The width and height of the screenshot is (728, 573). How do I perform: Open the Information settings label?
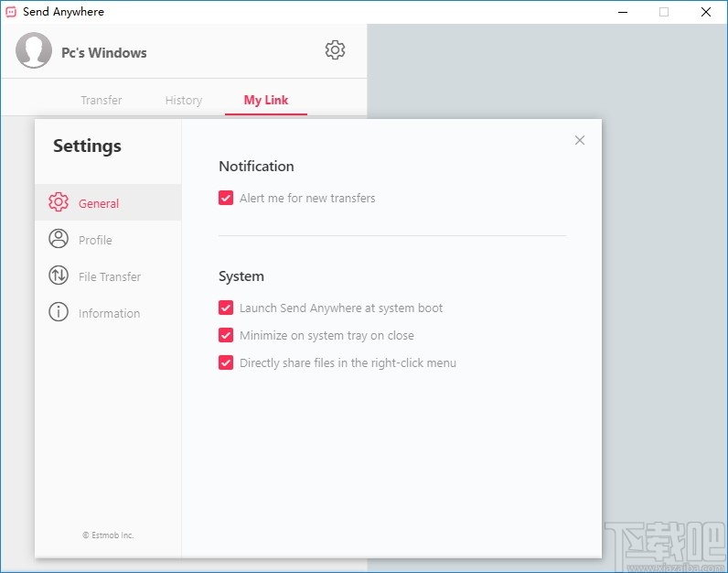click(x=109, y=314)
